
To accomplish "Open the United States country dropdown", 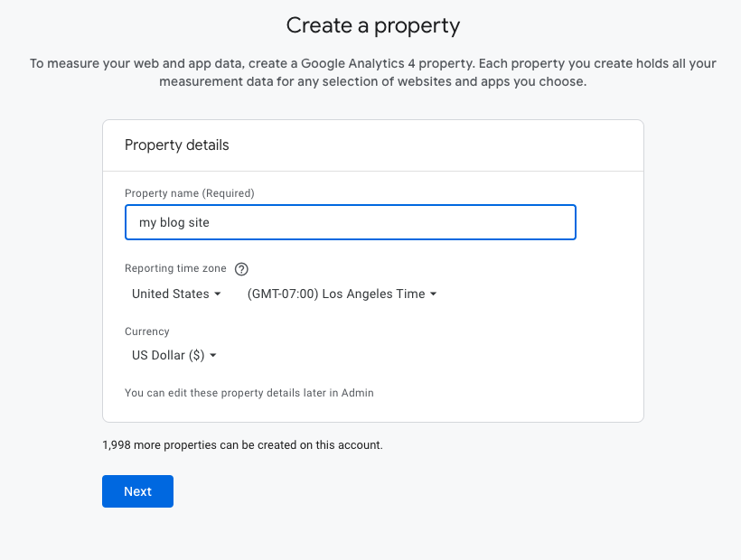I will [176, 294].
